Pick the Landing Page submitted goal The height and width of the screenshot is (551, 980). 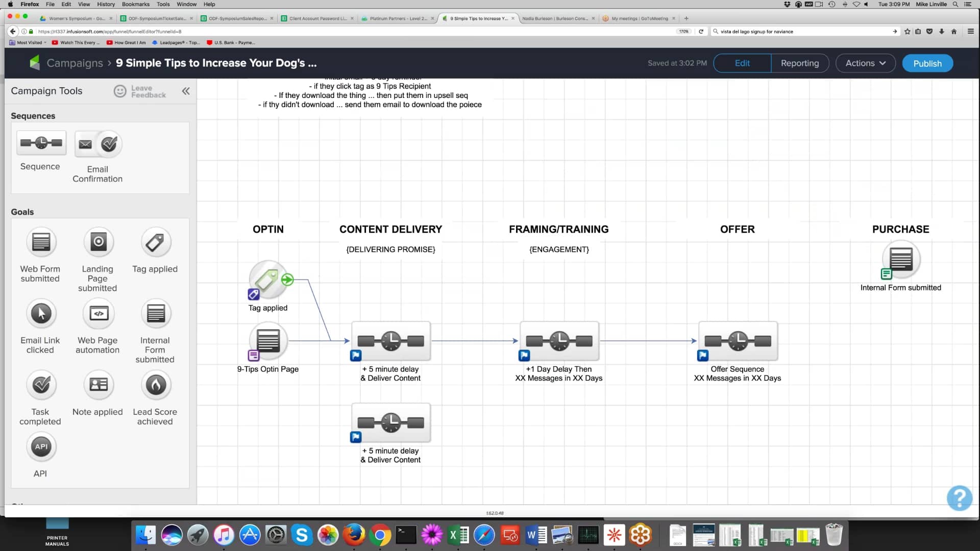tap(98, 242)
